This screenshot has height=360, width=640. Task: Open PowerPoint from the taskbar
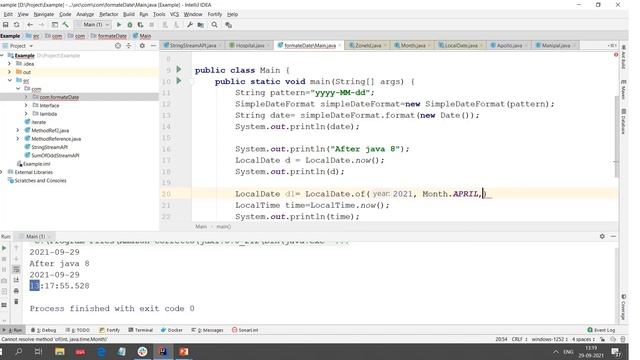point(183,351)
